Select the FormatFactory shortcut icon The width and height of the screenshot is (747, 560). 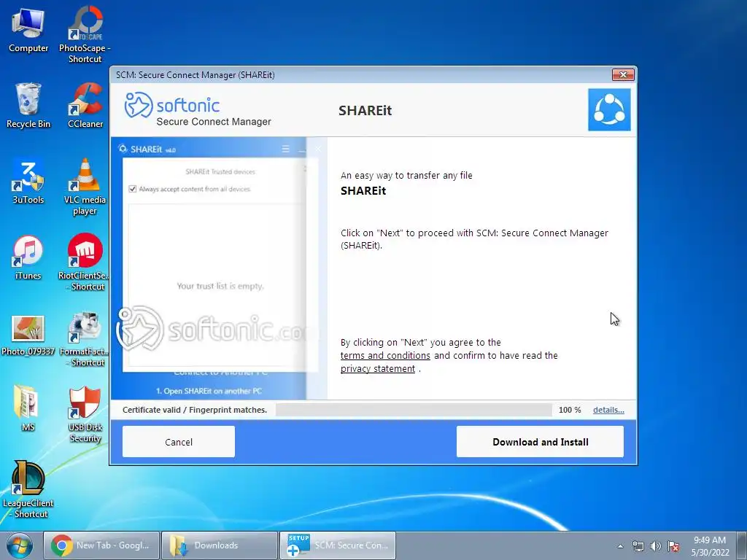85,339
